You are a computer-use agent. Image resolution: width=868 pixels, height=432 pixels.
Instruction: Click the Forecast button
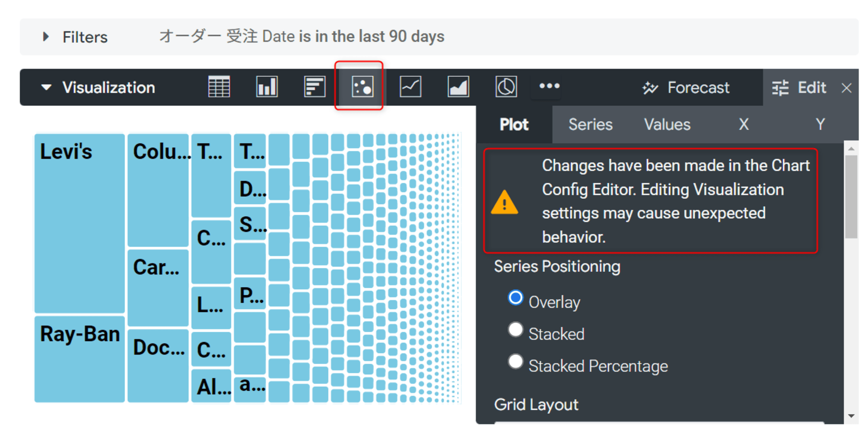click(686, 88)
